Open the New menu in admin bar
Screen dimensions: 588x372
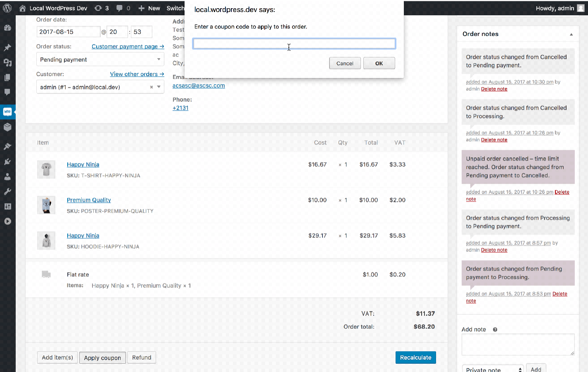(x=149, y=8)
